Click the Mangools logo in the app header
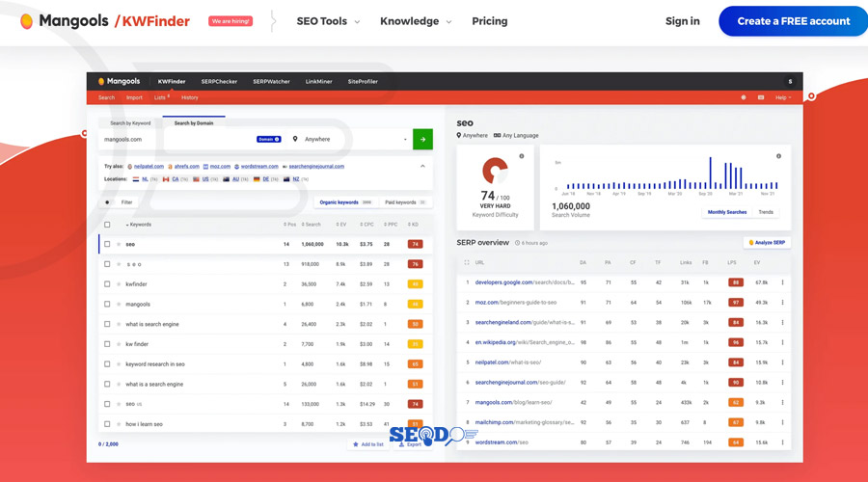This screenshot has height=482, width=868. (x=120, y=82)
